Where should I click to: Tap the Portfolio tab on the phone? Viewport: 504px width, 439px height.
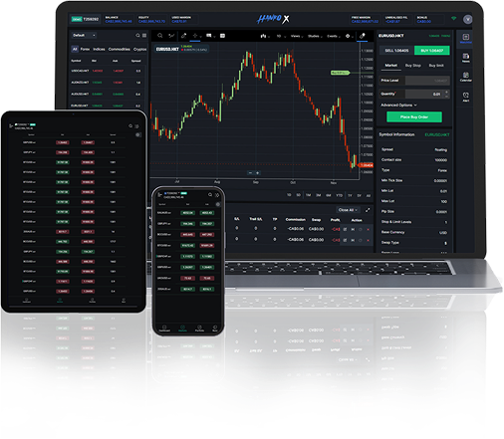coord(199,329)
